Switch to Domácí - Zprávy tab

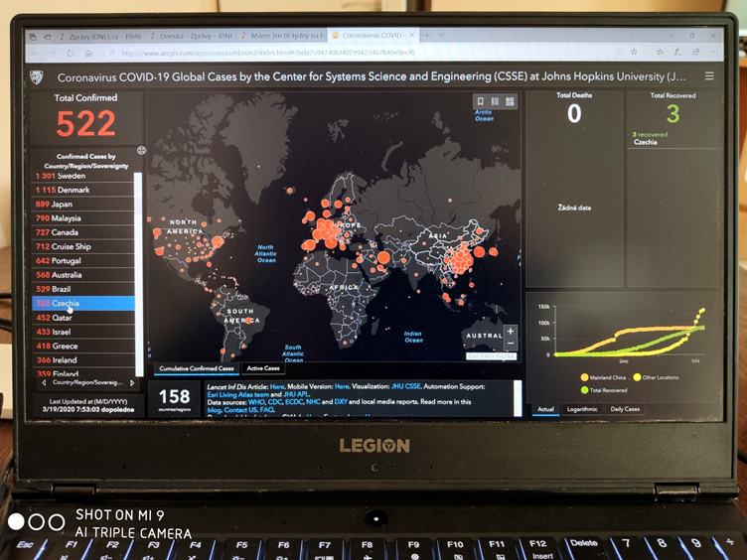(191, 36)
